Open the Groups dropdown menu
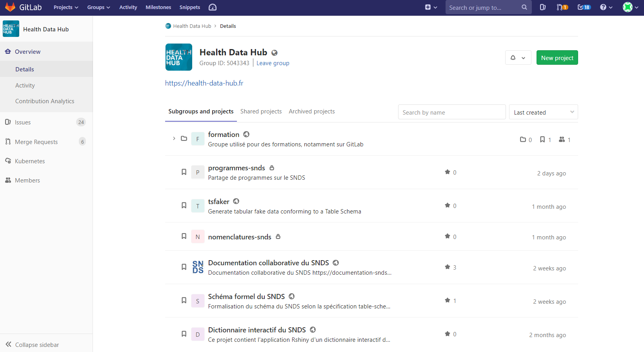 (x=98, y=7)
